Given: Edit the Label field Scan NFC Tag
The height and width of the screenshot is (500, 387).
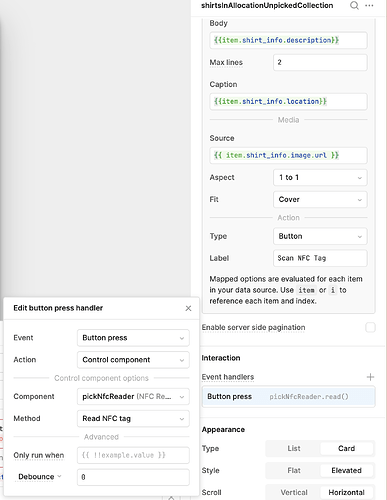Looking at the screenshot, I should (x=320, y=258).
